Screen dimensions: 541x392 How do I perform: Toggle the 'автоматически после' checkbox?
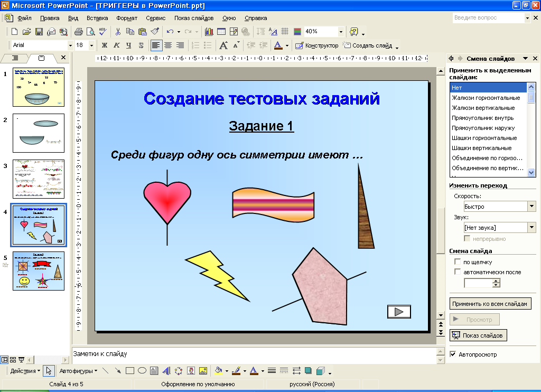(458, 272)
